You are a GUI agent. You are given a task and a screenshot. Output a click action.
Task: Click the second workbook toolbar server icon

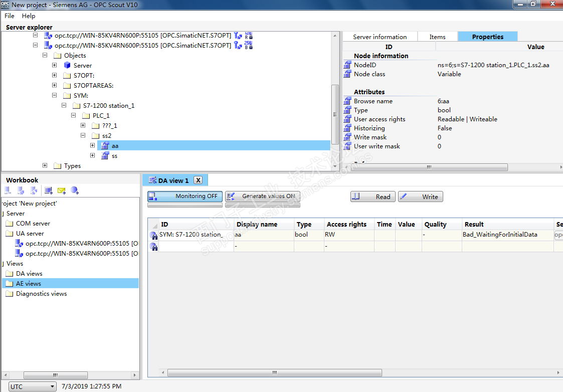tap(21, 190)
